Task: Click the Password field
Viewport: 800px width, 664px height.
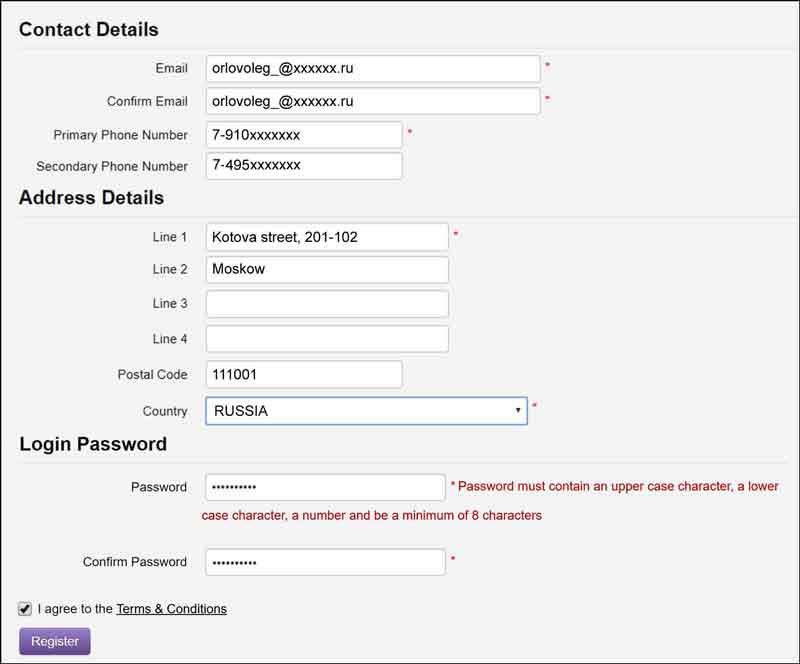Action: [326, 487]
